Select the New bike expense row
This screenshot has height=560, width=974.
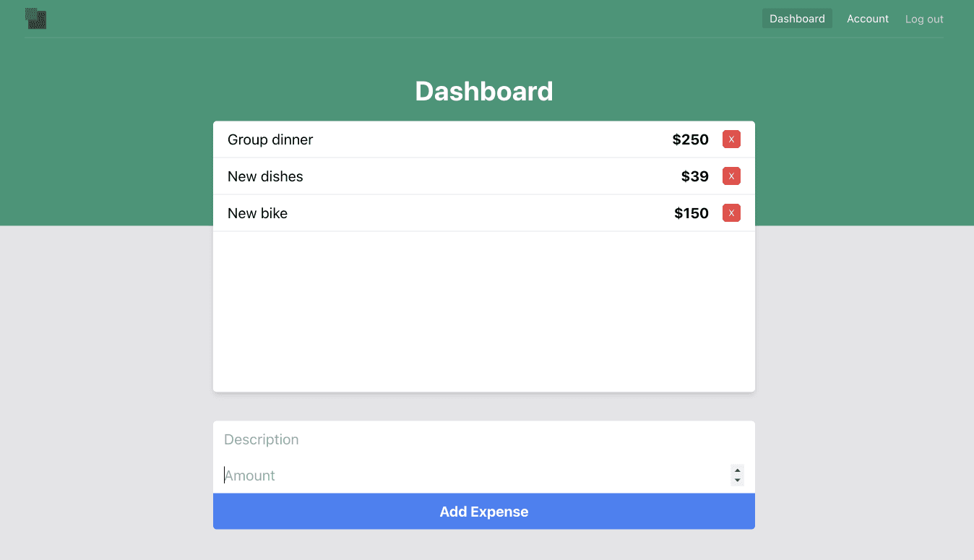[x=434, y=212]
